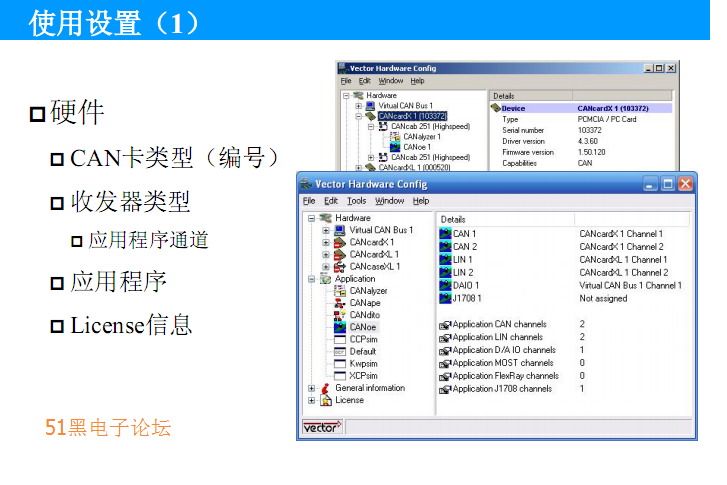Click the 'Not assigned' value for J1708 1
This screenshot has width=727, height=485.
point(603,299)
